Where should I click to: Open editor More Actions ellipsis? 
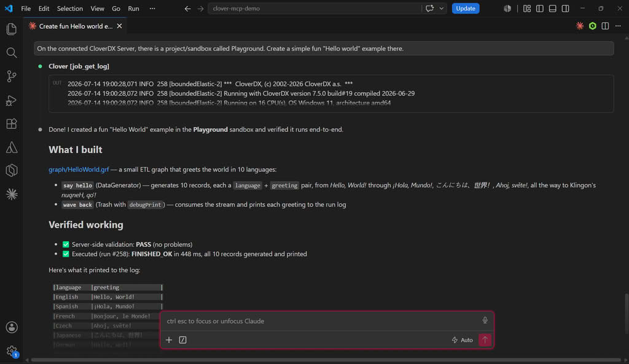tap(618, 26)
